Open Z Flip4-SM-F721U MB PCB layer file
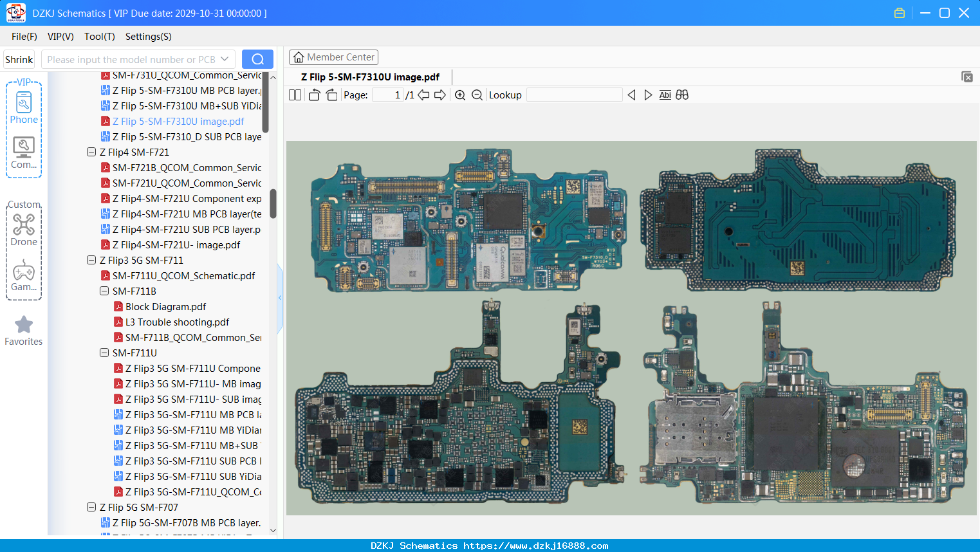 [181, 214]
